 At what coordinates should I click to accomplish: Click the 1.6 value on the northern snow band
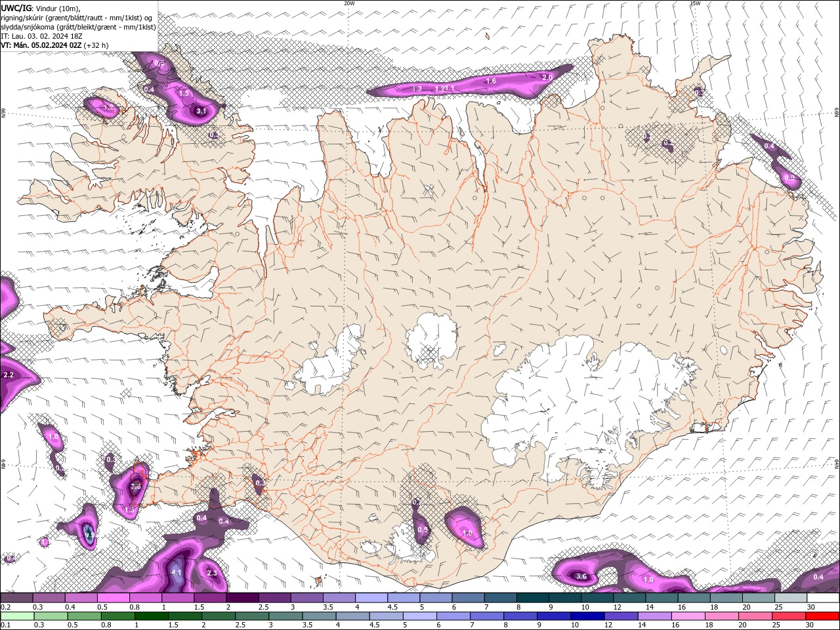[x=490, y=81]
